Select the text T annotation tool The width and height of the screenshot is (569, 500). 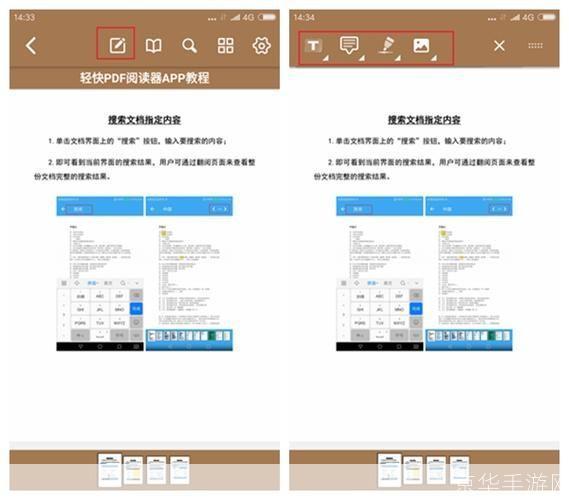[313, 46]
